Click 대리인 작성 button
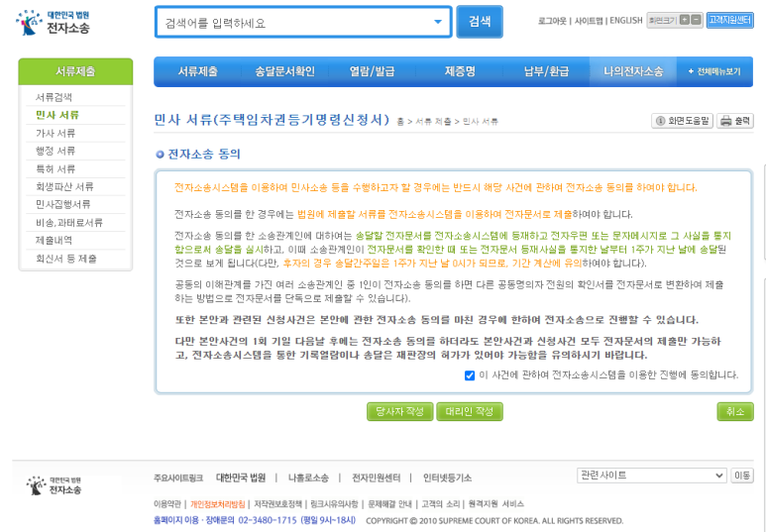The height and width of the screenshot is (532, 766). (470, 411)
